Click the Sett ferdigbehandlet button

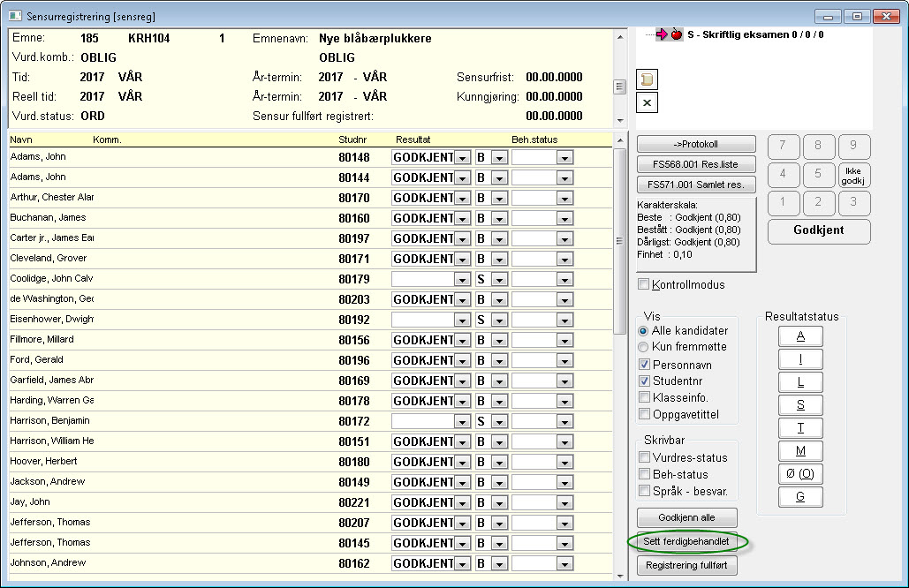click(x=687, y=542)
